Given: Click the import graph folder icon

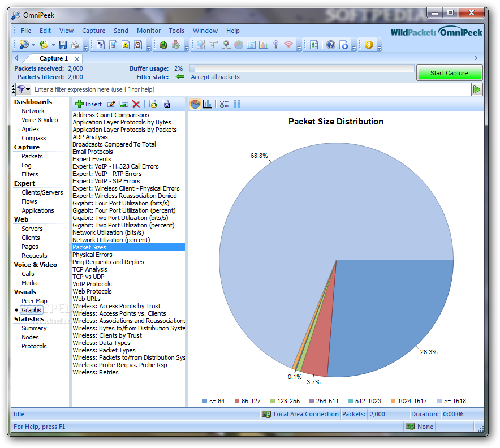Looking at the screenshot, I should pyautogui.click(x=153, y=104).
